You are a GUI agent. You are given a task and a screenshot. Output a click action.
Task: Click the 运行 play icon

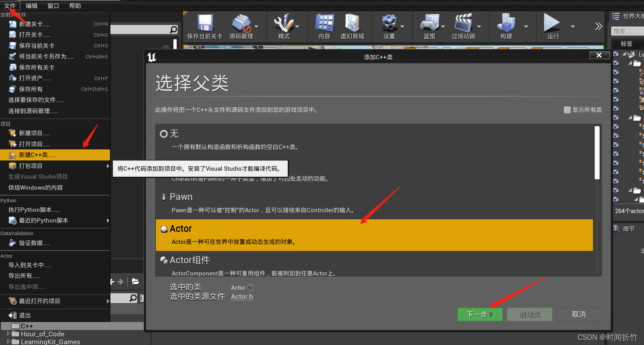click(x=552, y=23)
